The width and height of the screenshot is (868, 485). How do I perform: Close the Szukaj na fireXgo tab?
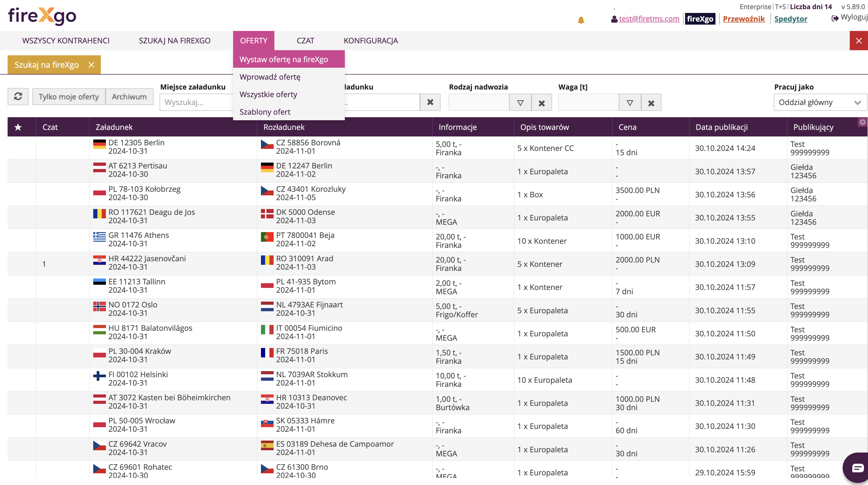[x=91, y=65]
